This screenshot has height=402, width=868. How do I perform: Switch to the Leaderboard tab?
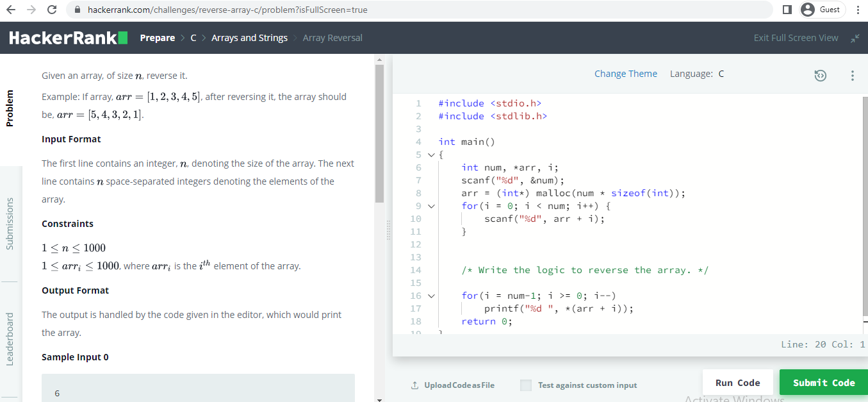point(10,339)
